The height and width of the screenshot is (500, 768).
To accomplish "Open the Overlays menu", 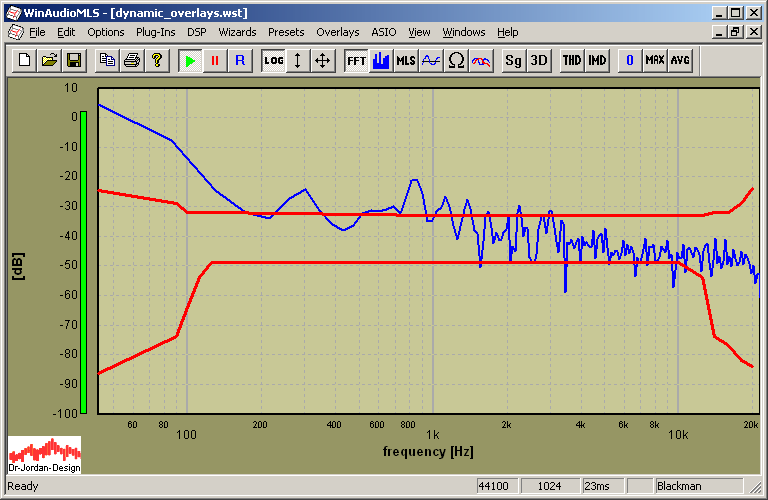I will pyautogui.click(x=337, y=32).
